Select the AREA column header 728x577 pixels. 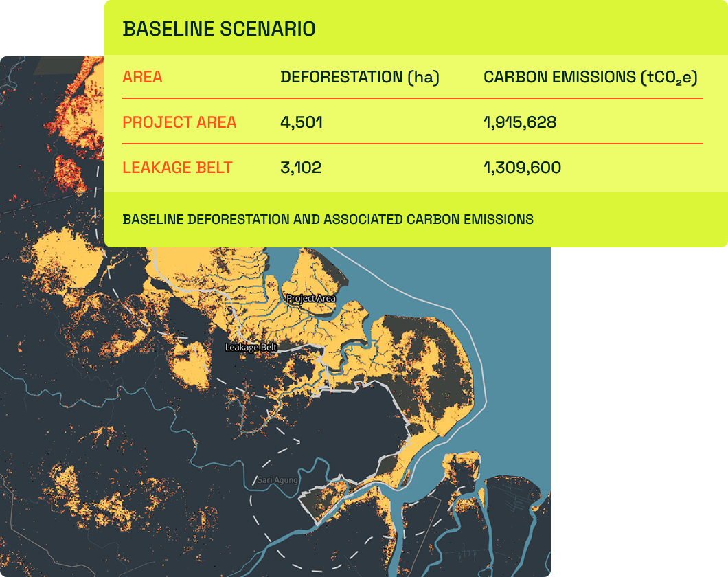point(142,77)
